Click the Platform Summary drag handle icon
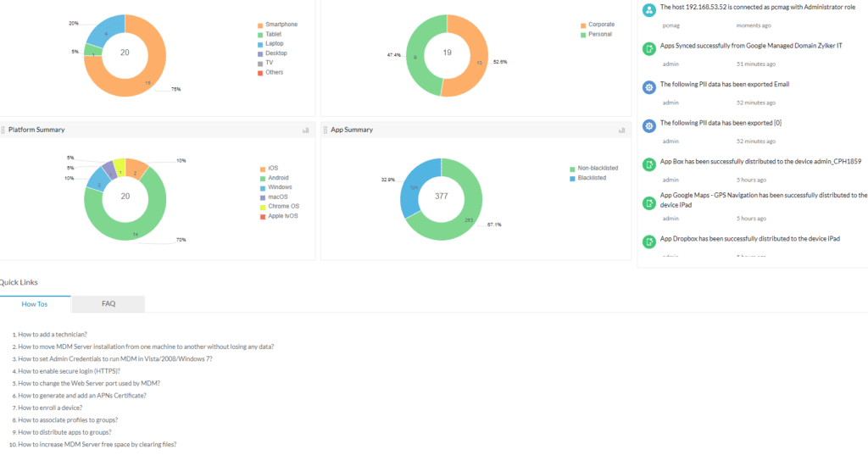 pyautogui.click(x=3, y=130)
